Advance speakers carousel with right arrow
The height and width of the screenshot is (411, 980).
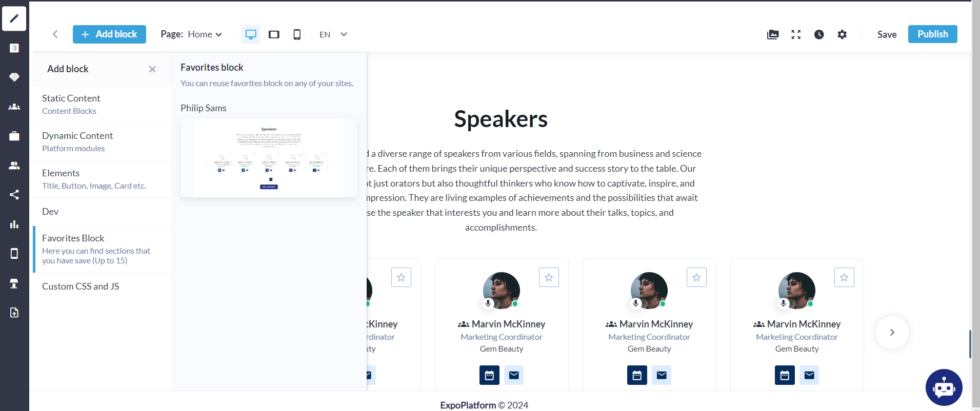[x=892, y=332]
